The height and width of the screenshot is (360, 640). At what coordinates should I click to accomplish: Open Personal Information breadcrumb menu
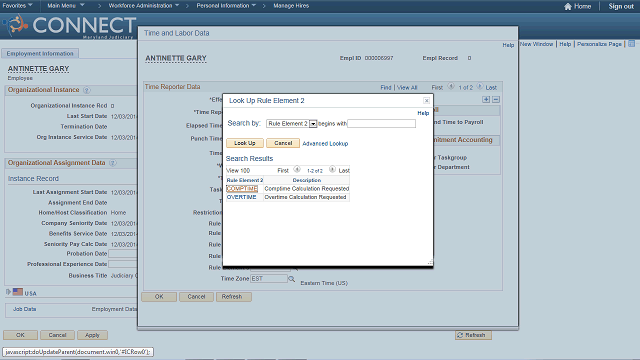tap(226, 6)
